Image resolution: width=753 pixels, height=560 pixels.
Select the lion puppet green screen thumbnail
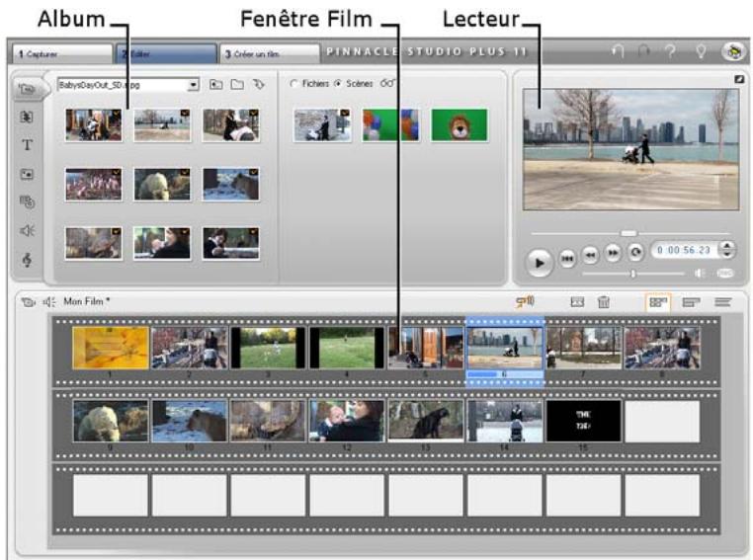coord(460,124)
